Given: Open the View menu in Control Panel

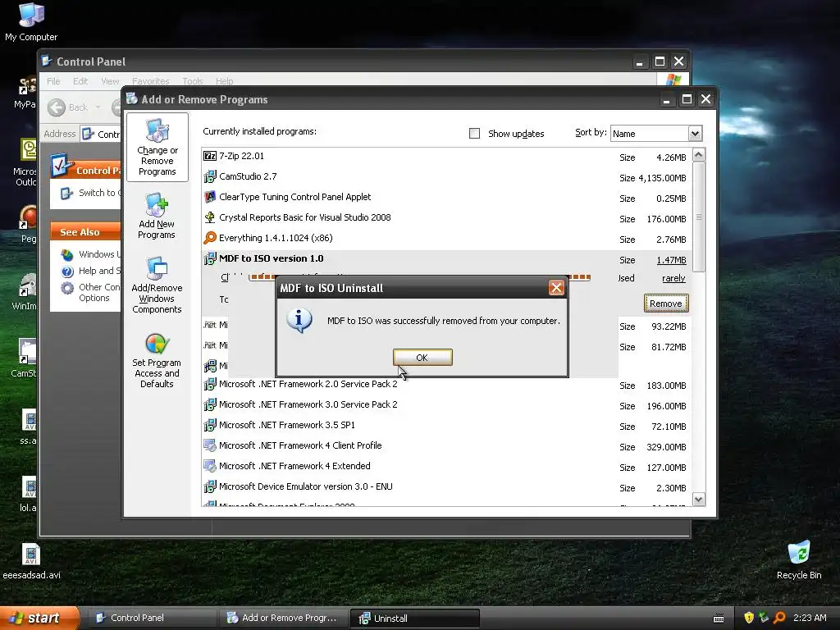Looking at the screenshot, I should (110, 81).
